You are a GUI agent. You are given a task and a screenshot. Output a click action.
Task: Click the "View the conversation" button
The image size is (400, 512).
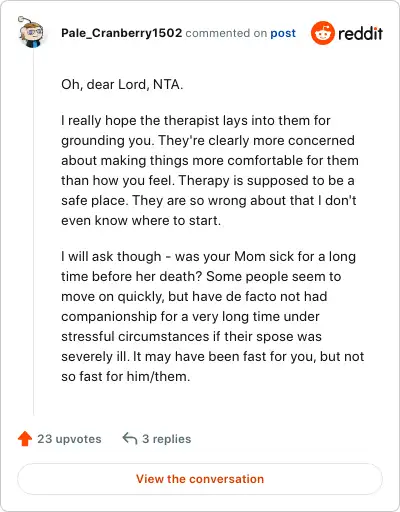tap(200, 479)
